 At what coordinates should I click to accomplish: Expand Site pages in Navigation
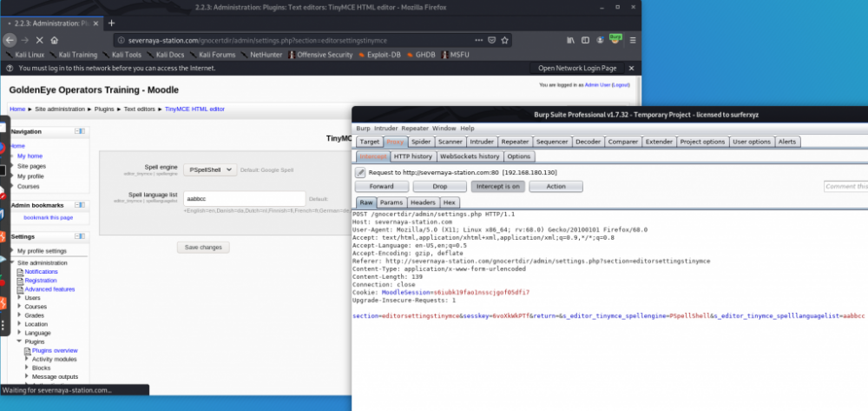pyautogui.click(x=13, y=166)
